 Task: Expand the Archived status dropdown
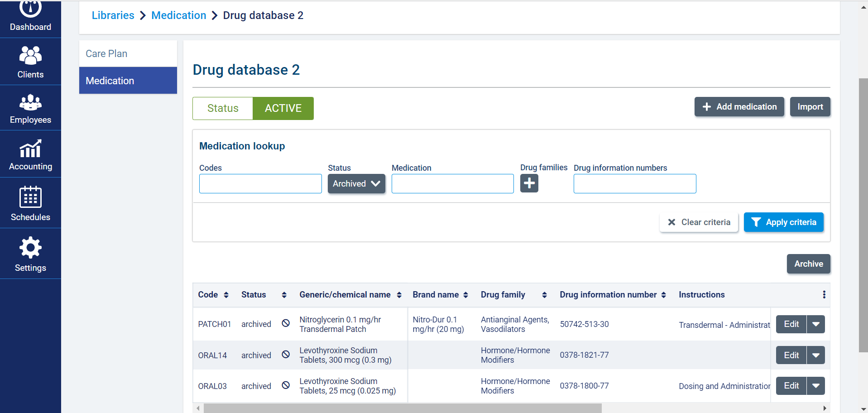tap(356, 184)
